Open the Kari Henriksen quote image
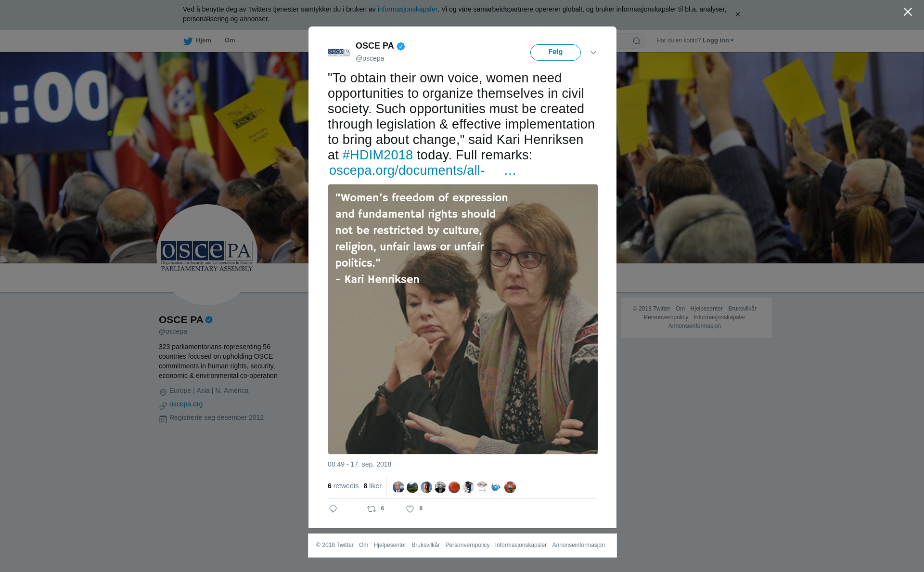 [x=463, y=319]
